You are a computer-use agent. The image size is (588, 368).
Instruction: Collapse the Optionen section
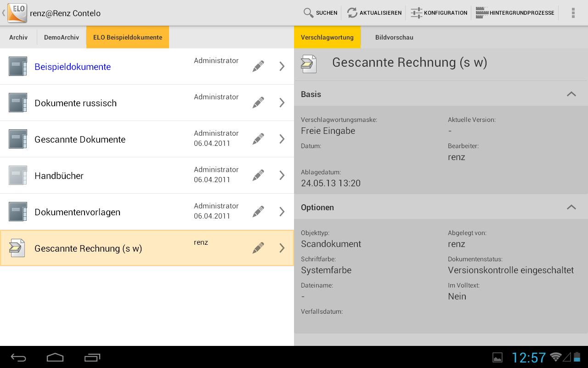(571, 207)
